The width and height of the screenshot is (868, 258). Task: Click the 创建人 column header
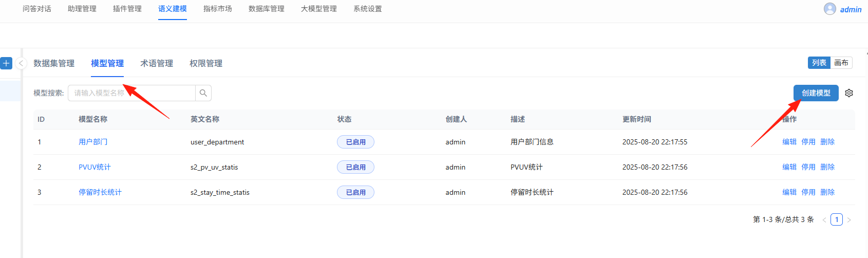click(456, 119)
